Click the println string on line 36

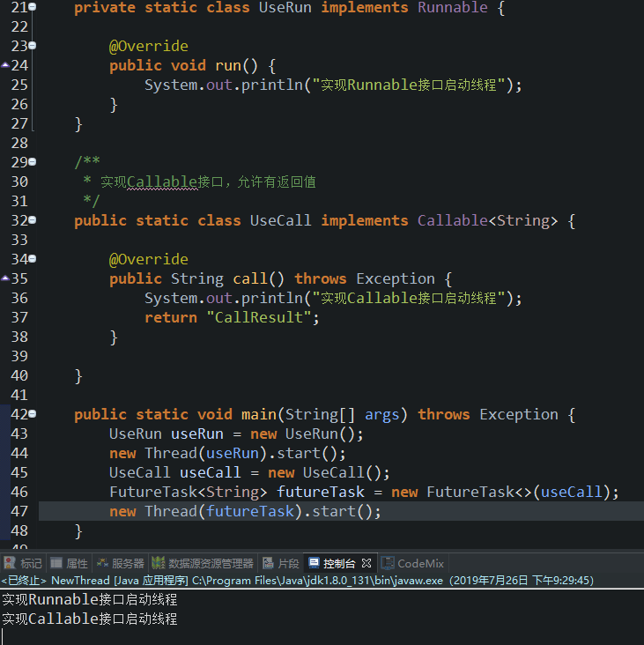[409, 298]
